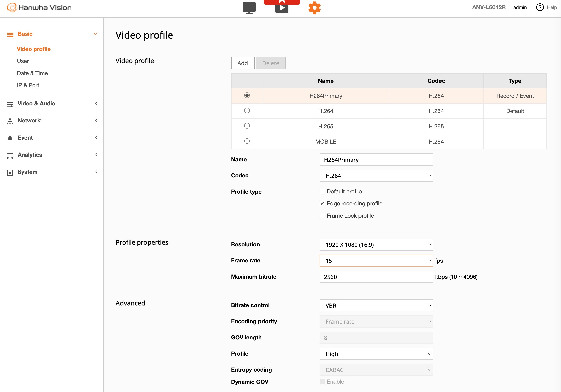Screen dimensions: 561x392
Task: Select the Event bell icon
Action: [10, 138]
